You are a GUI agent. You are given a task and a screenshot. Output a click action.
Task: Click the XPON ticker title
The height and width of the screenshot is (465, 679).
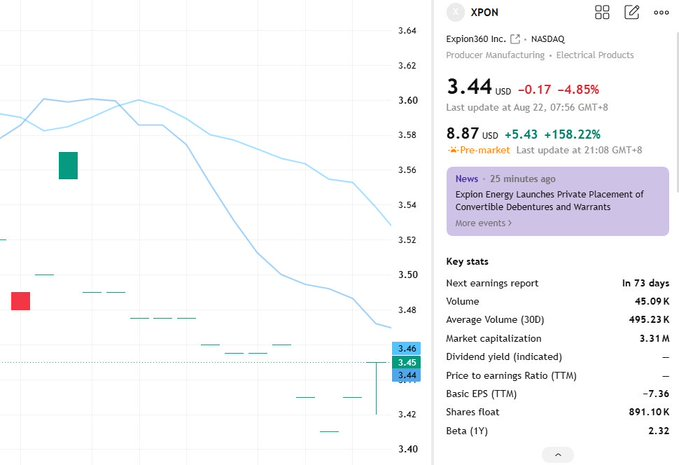485,13
